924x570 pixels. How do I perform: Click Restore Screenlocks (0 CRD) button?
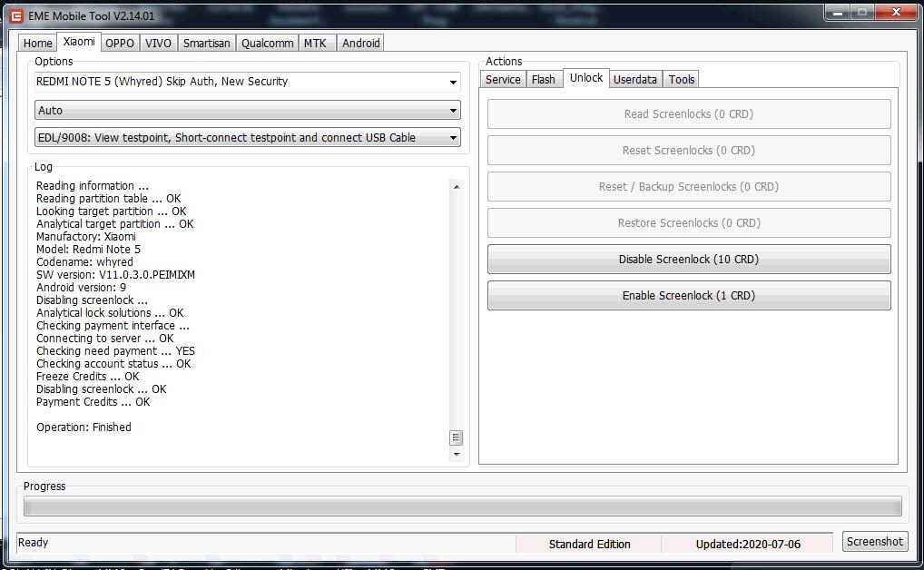point(689,222)
